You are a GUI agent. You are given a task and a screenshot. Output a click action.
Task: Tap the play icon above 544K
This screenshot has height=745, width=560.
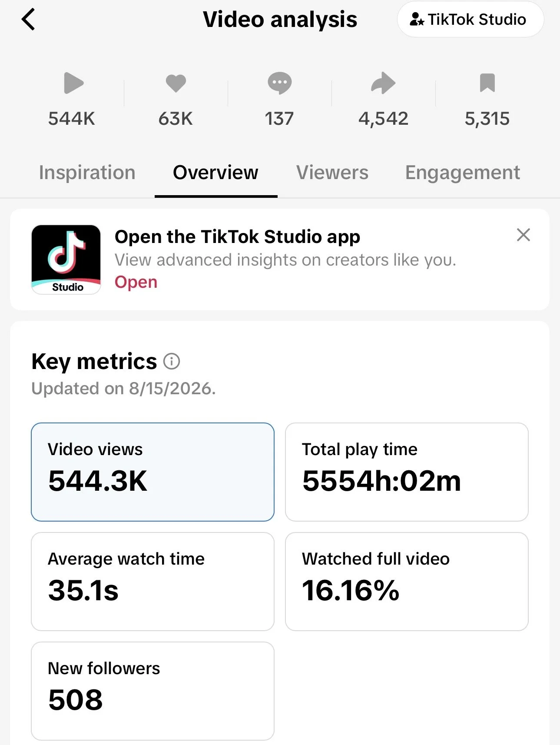(73, 83)
